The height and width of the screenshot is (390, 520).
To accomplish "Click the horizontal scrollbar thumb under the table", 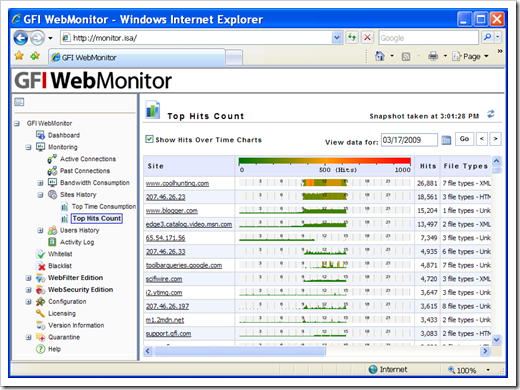I will 240,351.
